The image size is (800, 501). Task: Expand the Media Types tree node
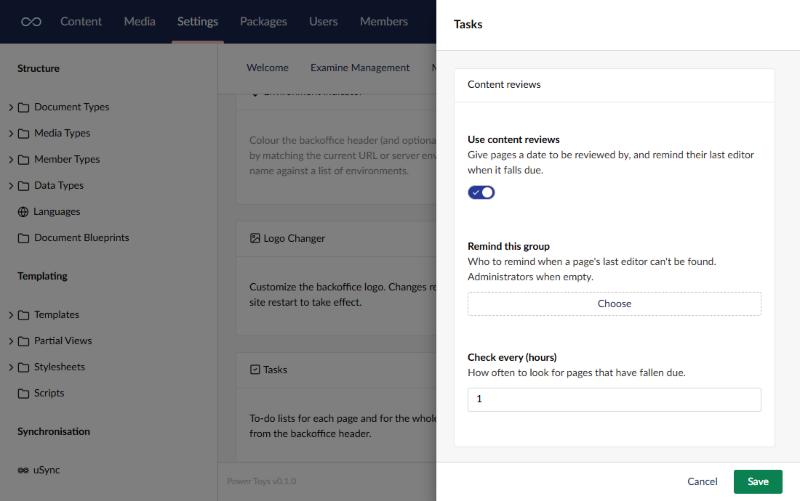pyautogui.click(x=11, y=133)
